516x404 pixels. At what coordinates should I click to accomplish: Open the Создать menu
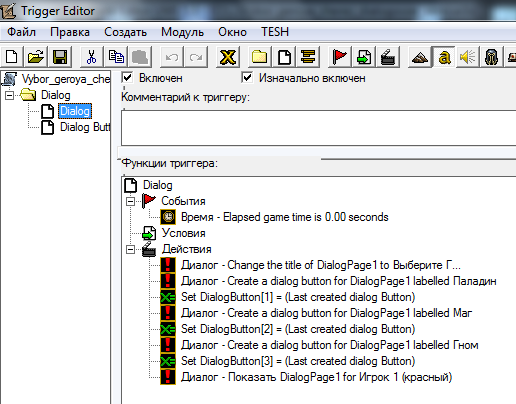point(125,32)
